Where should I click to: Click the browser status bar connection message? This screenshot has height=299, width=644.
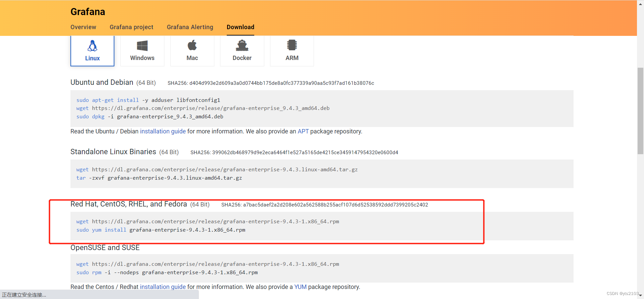[24, 295]
